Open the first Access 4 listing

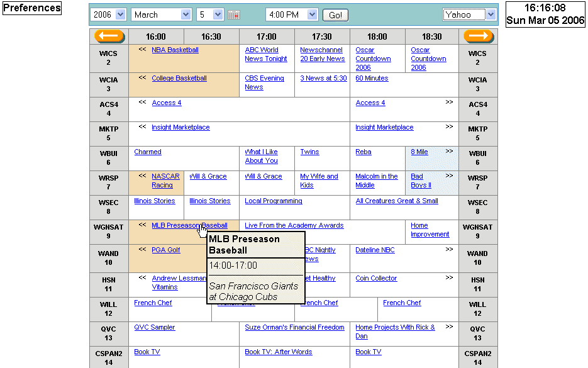(167, 103)
